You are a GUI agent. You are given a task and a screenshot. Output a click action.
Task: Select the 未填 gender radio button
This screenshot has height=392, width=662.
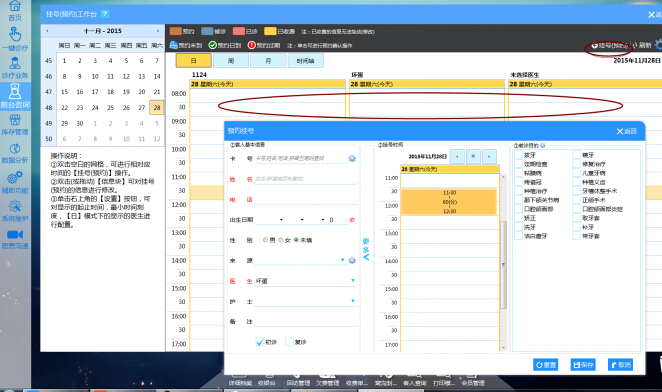[296, 240]
